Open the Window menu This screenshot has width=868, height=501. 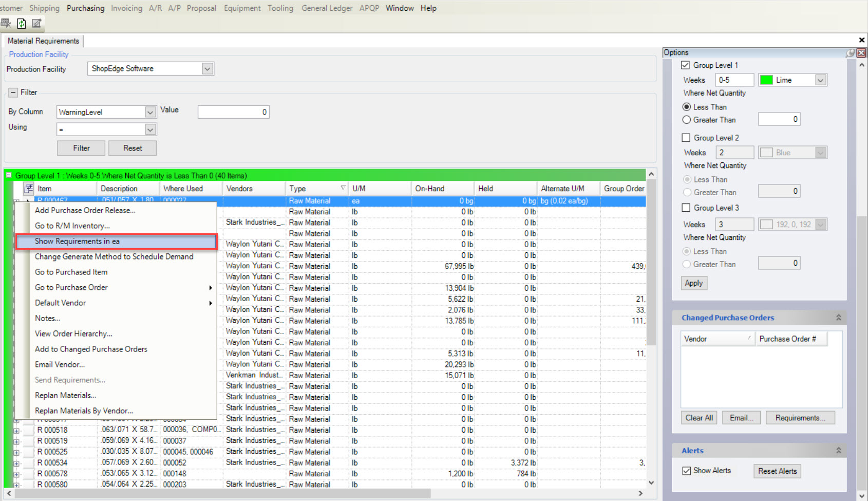400,8
